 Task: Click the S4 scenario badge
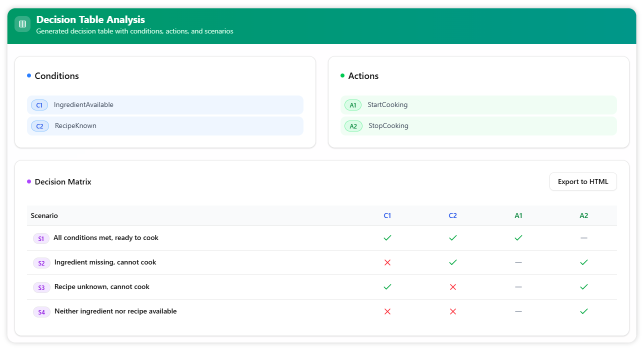coord(41,312)
